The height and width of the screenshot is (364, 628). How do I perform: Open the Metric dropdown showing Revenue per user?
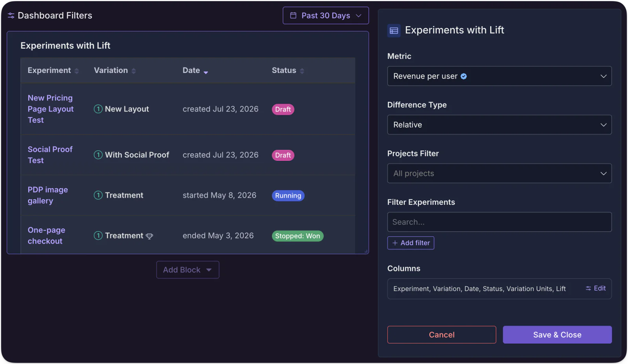(x=499, y=76)
